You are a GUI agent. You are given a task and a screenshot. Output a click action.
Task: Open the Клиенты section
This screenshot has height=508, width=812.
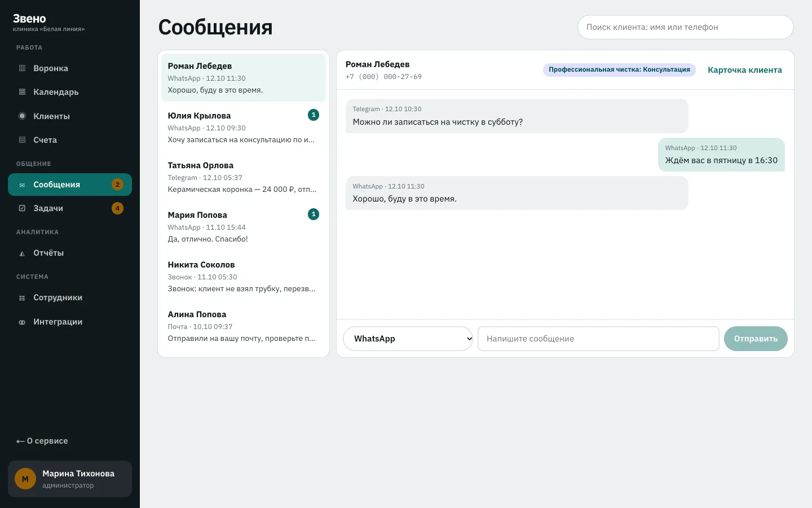[x=70, y=116]
